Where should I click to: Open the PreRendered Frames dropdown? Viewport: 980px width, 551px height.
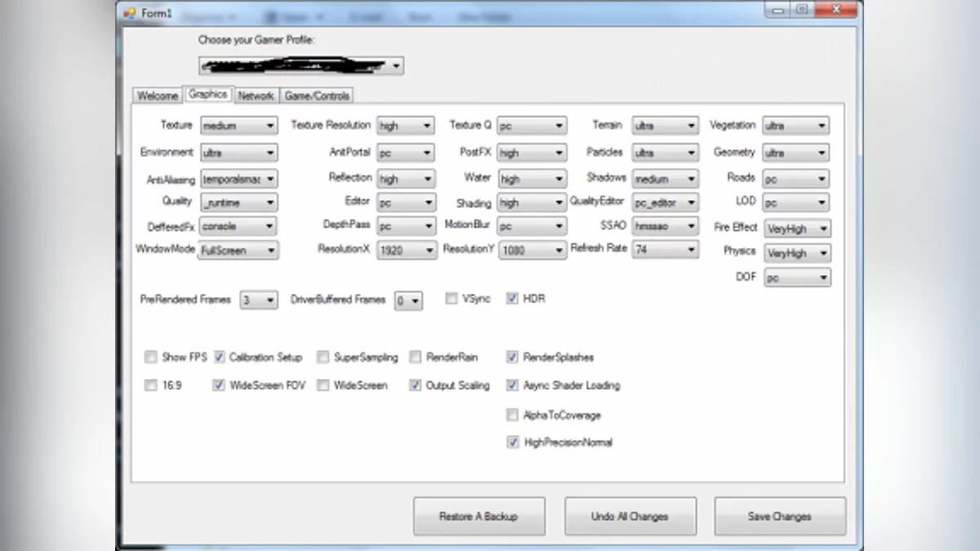click(x=259, y=301)
